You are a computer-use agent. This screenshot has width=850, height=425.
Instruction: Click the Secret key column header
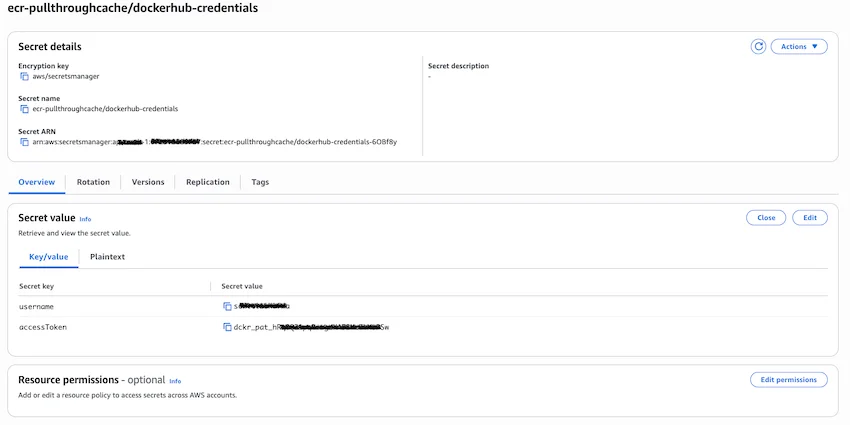click(37, 286)
